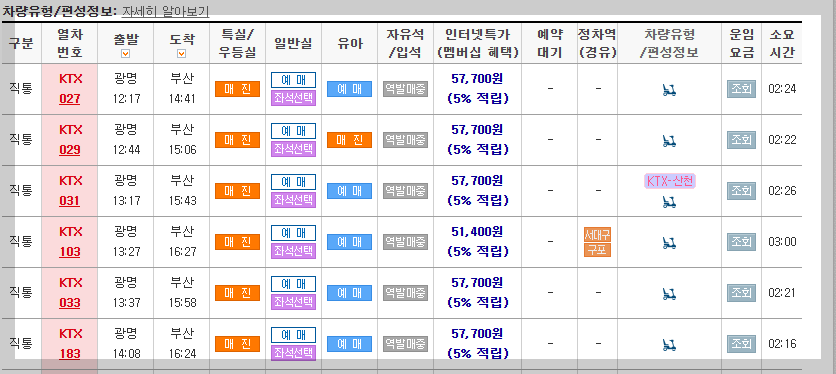Book 유아 예매 for KTX 027
The height and width of the screenshot is (374, 836).
349,89
